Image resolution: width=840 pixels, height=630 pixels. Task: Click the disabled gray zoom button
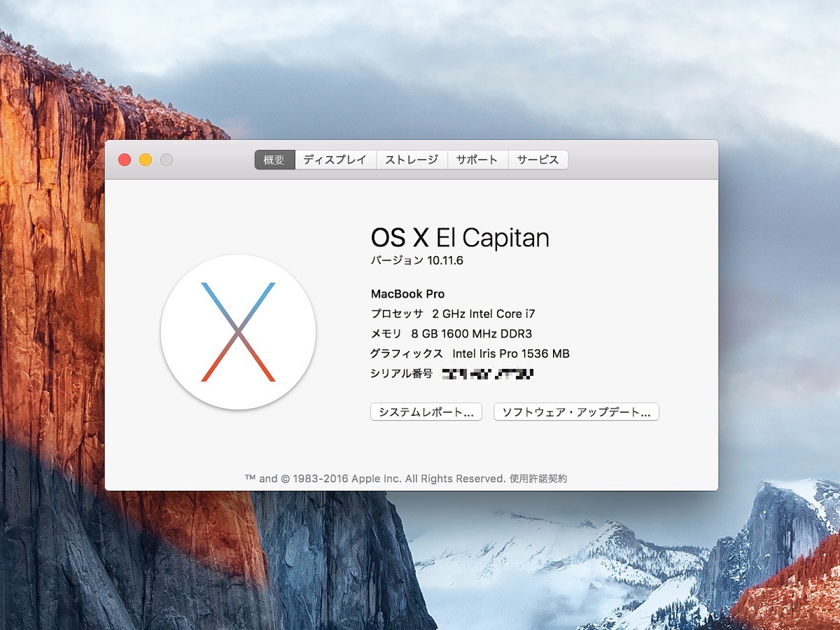tap(167, 160)
